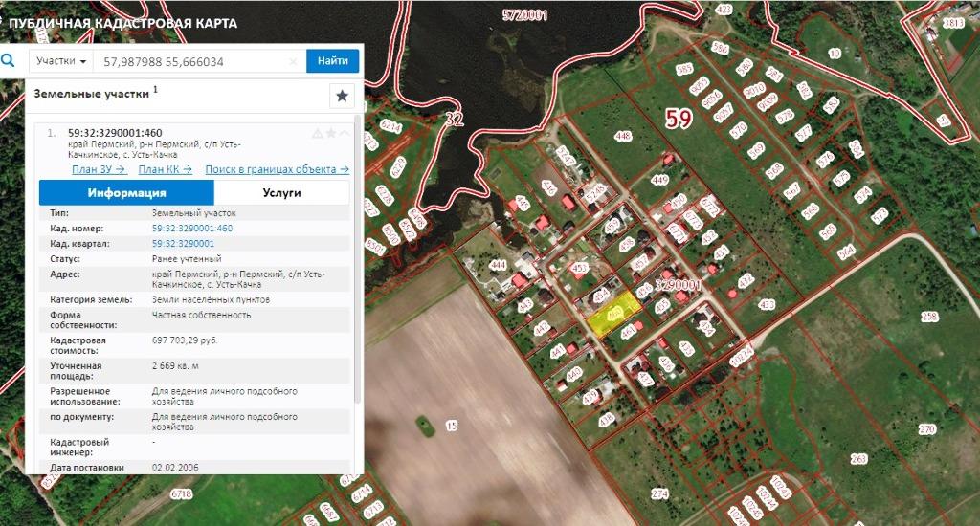Open the План ЗУ link

point(99,169)
